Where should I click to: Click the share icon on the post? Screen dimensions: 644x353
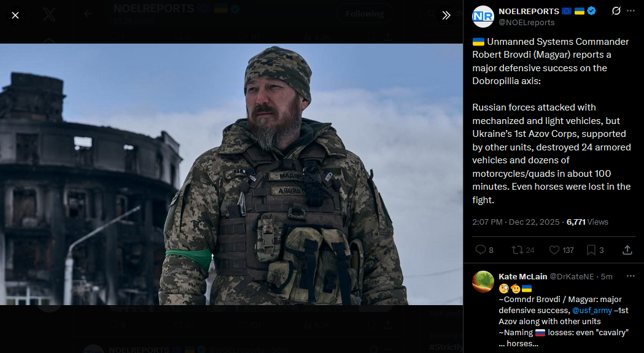pos(627,250)
